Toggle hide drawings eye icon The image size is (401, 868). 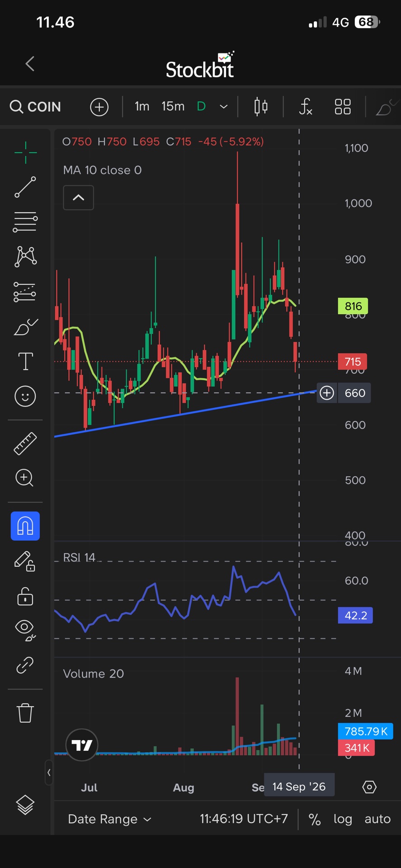25,631
